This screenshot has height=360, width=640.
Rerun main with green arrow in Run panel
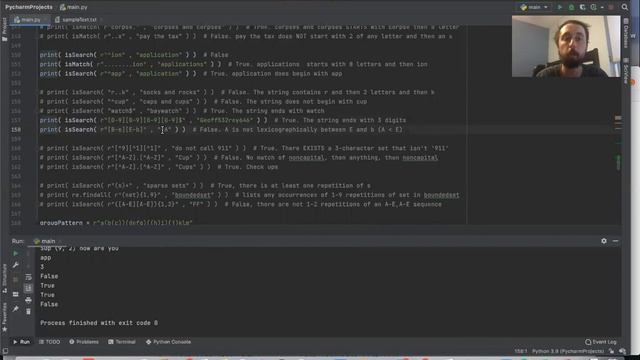(x=16, y=253)
